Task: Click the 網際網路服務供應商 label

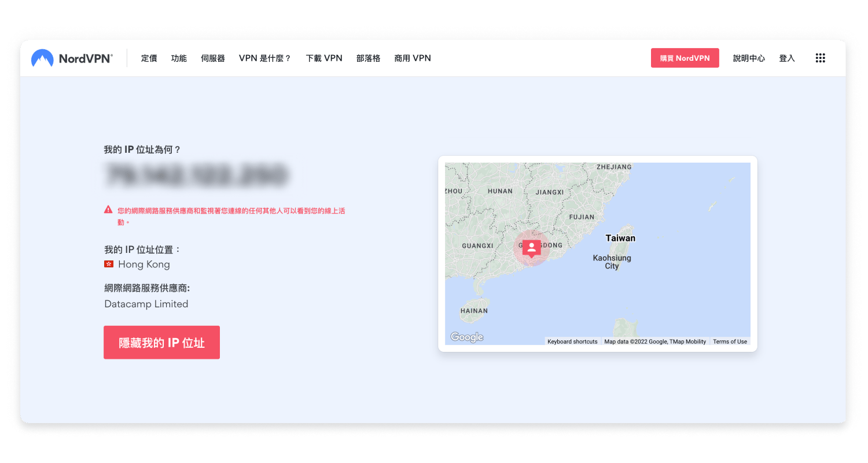Action: [x=147, y=288]
